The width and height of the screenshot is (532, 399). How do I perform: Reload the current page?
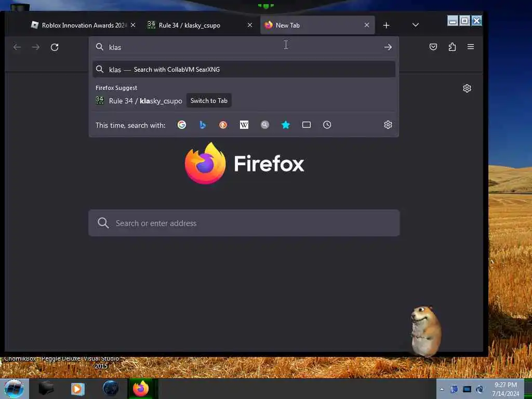click(55, 47)
